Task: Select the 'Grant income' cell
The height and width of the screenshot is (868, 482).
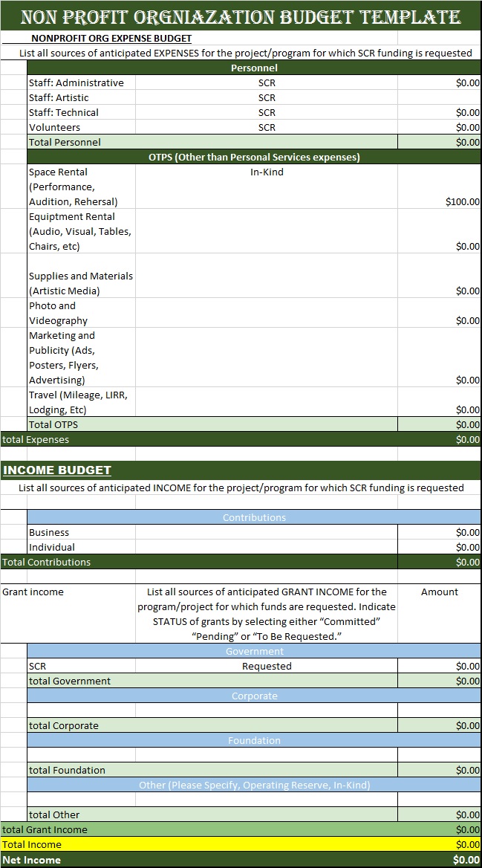Action: click(x=68, y=613)
